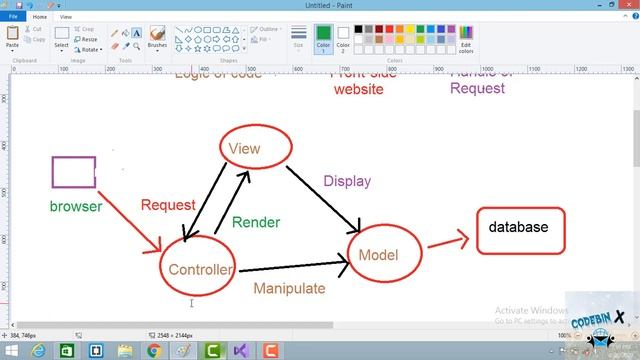Expand the Brushes dropdown arrow
The image size is (640, 360).
[x=158, y=51]
